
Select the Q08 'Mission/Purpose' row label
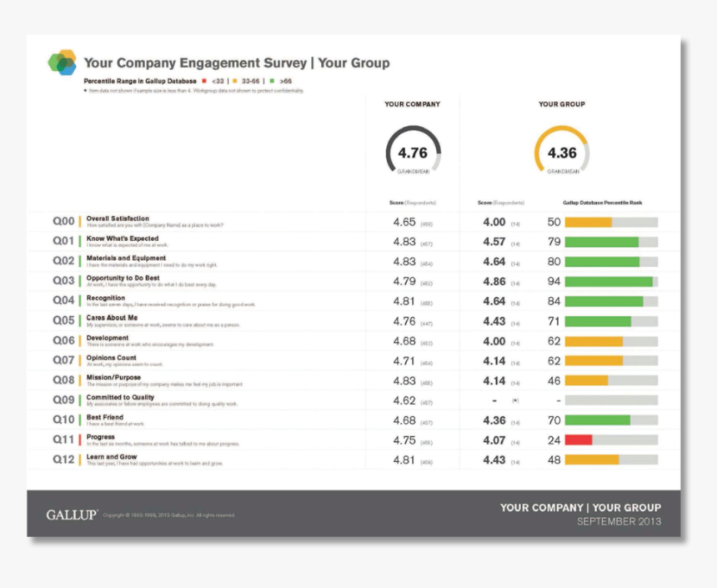(113, 378)
